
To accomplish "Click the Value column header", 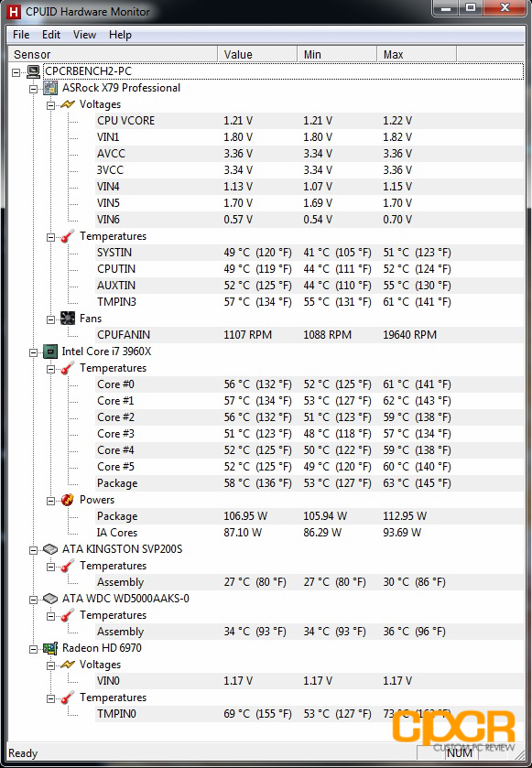I will pos(257,54).
